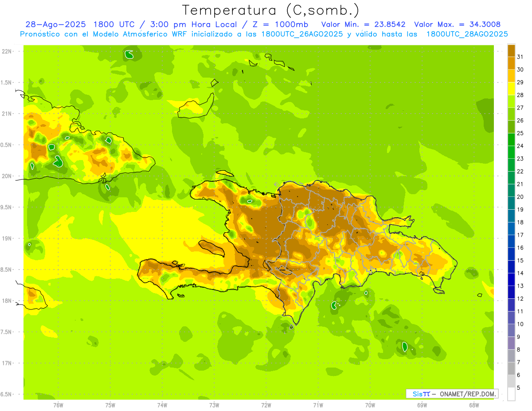The image size is (532, 411).
Task: Click longitude axis label "75W"
Action: click(x=110, y=404)
